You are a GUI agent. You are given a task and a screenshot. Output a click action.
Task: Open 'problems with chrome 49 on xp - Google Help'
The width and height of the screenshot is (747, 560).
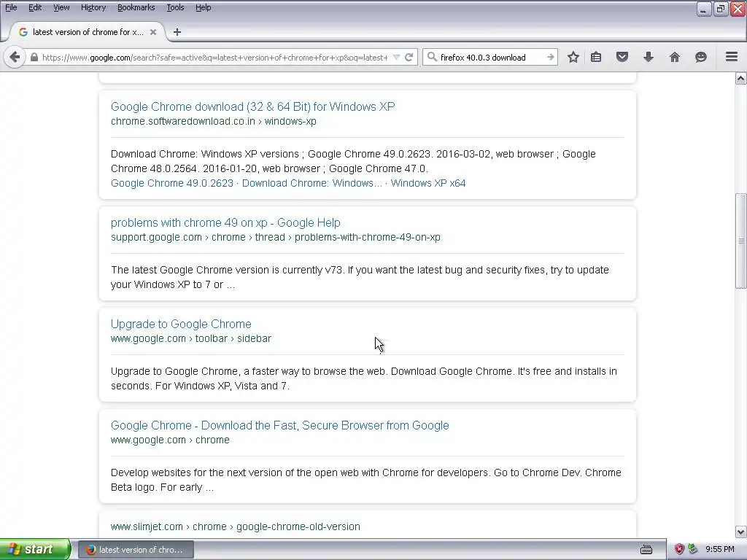click(x=225, y=223)
